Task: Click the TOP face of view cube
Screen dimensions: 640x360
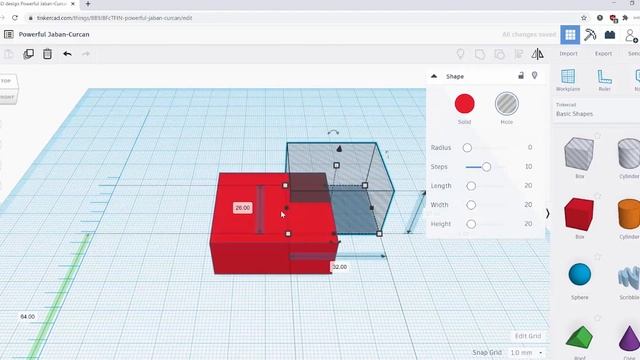Action: coord(7,81)
